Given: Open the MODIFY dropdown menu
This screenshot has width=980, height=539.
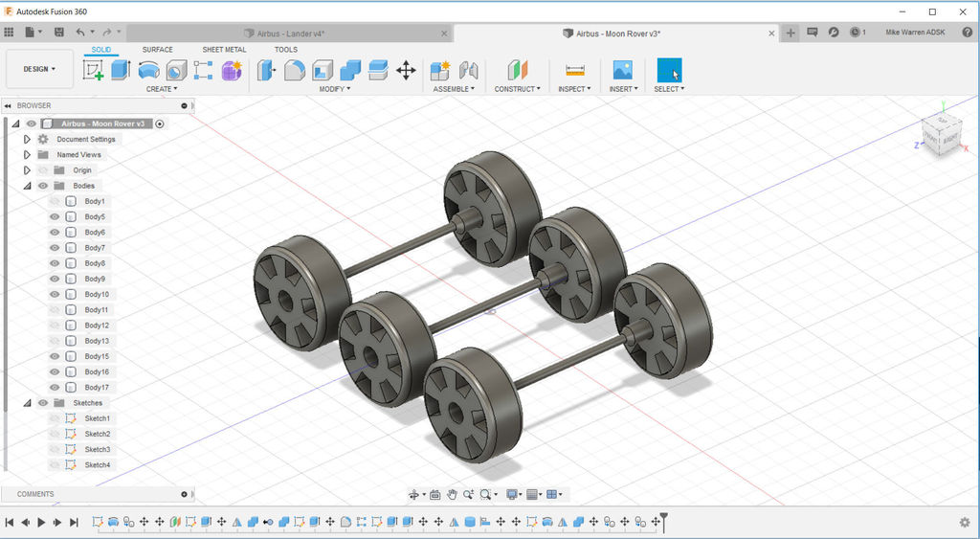Looking at the screenshot, I should pyautogui.click(x=334, y=89).
